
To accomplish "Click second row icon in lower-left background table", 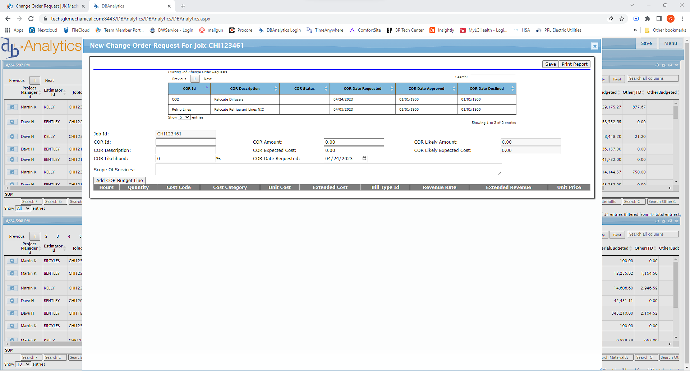I will tap(12, 273).
